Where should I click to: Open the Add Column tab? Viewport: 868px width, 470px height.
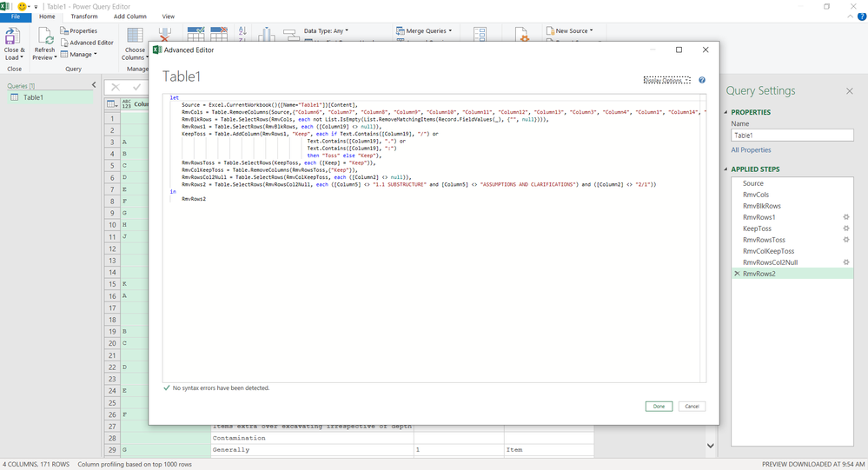[x=130, y=17]
